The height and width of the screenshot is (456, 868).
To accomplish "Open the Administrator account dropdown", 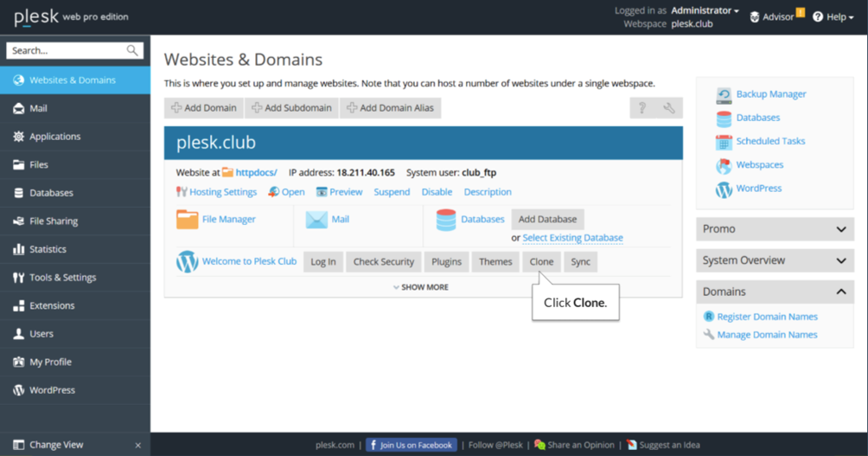I will (x=705, y=10).
